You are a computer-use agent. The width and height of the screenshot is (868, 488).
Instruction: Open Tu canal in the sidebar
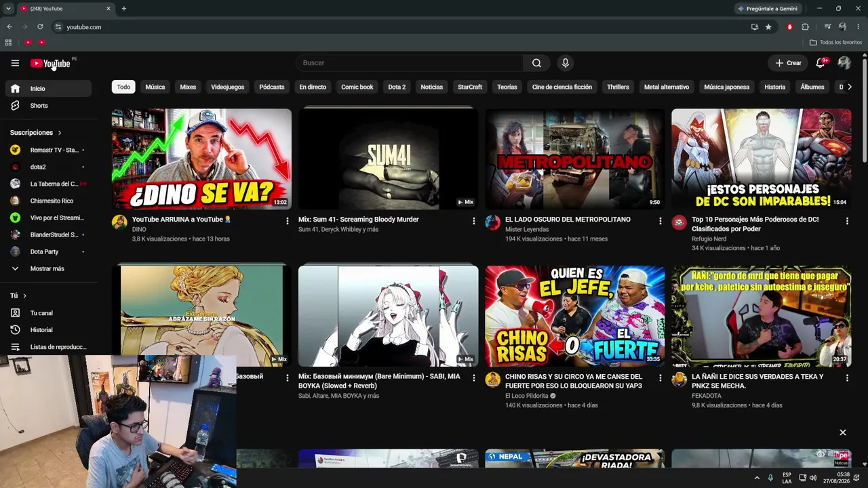[48, 313]
